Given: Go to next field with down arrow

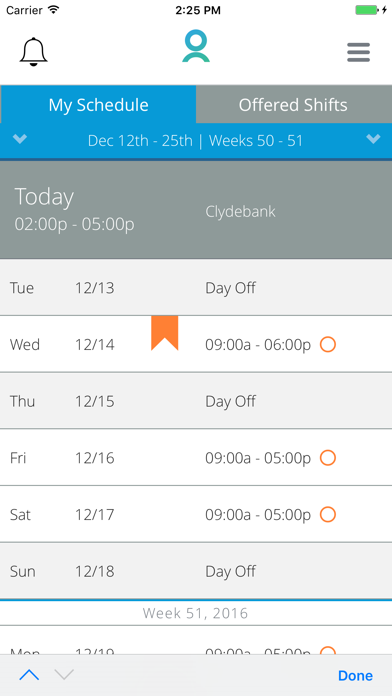Looking at the screenshot, I should pos(64,675).
